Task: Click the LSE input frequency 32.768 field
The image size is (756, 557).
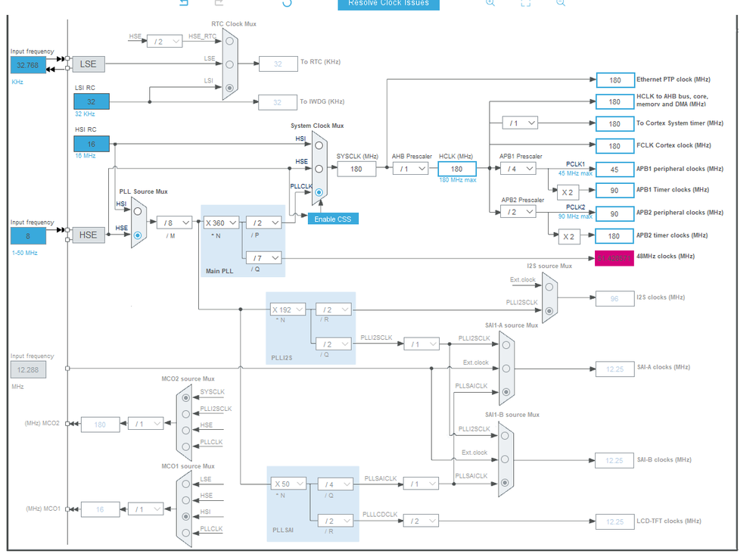Action: (28, 65)
